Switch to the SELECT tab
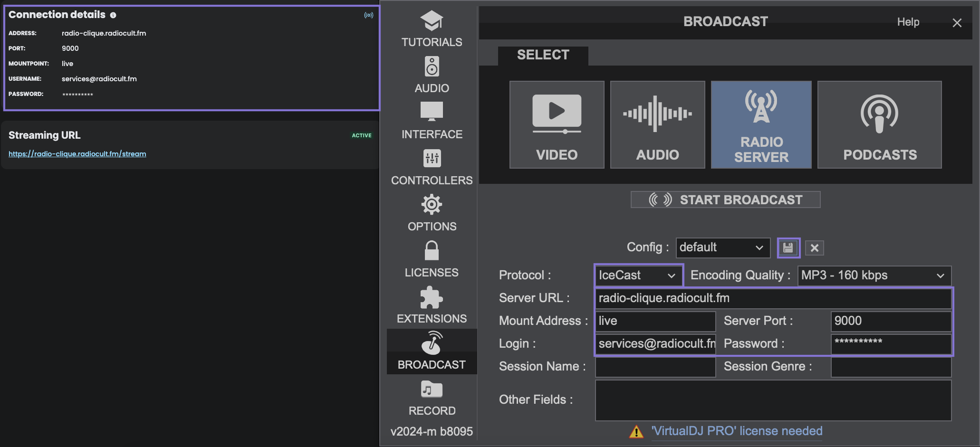Viewport: 980px width, 447px height. pyautogui.click(x=543, y=55)
